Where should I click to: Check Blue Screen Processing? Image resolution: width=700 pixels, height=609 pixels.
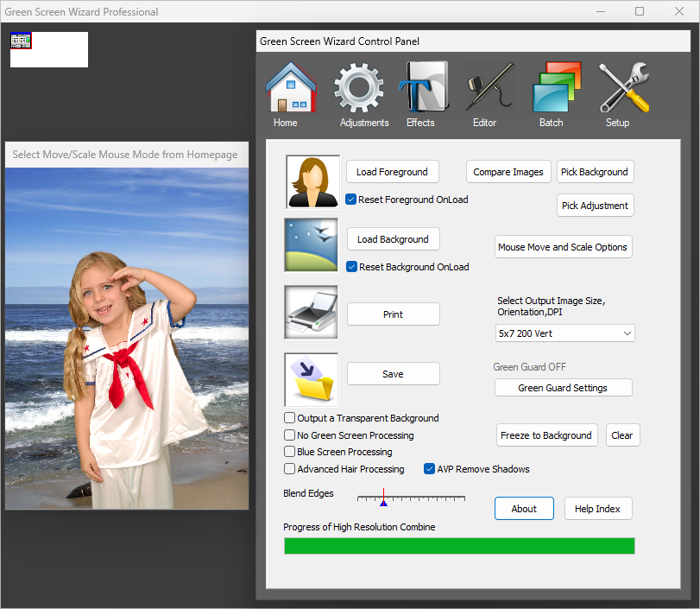[290, 452]
